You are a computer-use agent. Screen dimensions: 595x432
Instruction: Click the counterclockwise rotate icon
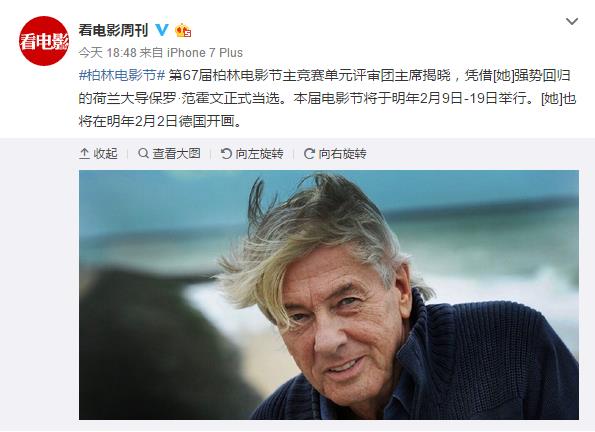(x=226, y=153)
